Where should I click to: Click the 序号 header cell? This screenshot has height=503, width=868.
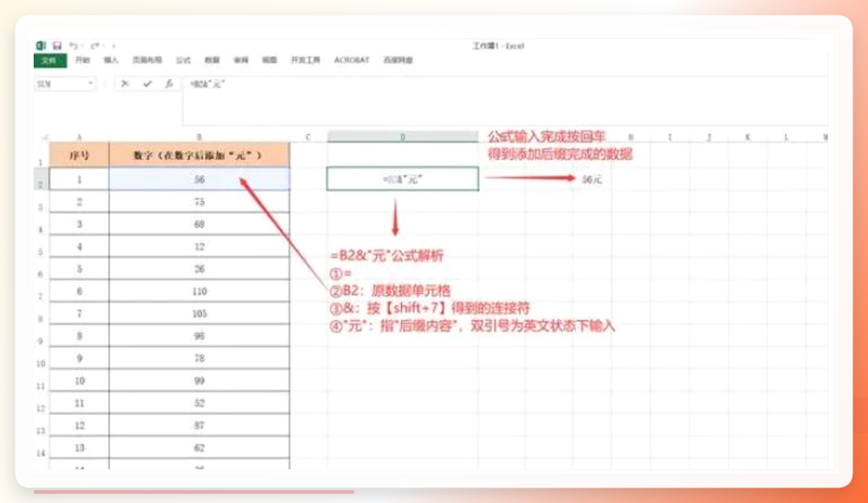click(79, 156)
